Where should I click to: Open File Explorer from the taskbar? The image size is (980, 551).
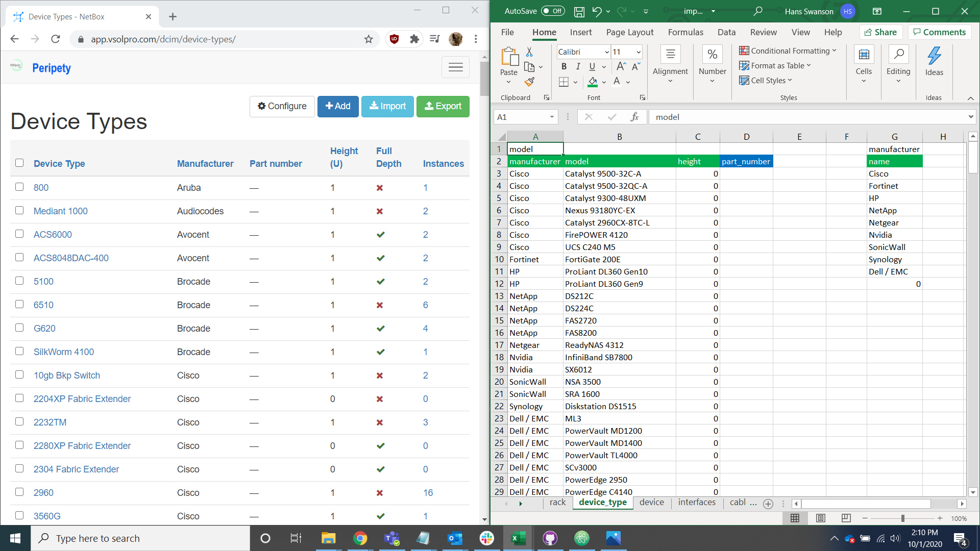tap(328, 538)
